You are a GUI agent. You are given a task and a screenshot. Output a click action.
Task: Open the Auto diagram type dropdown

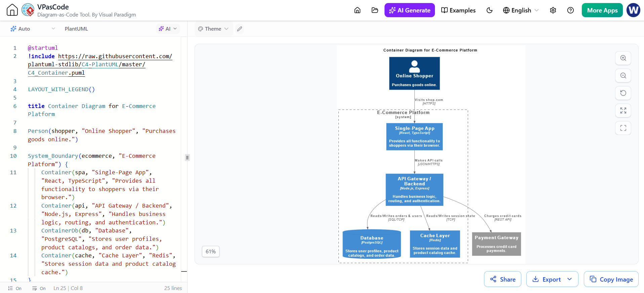click(x=33, y=29)
